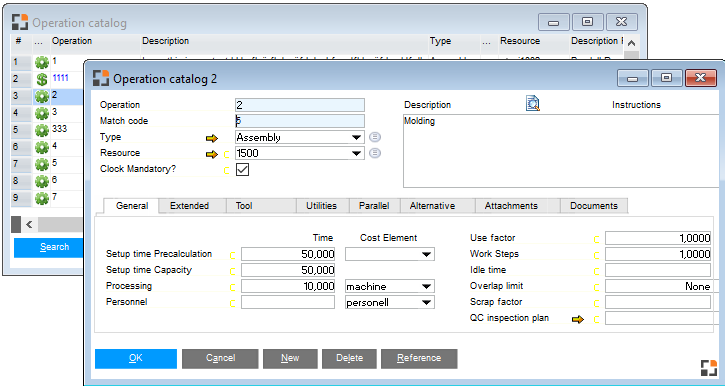Image resolution: width=725 pixels, height=386 pixels.
Task: Click the horizontal scrollbar left arrow
Action: pyautogui.click(x=29, y=225)
